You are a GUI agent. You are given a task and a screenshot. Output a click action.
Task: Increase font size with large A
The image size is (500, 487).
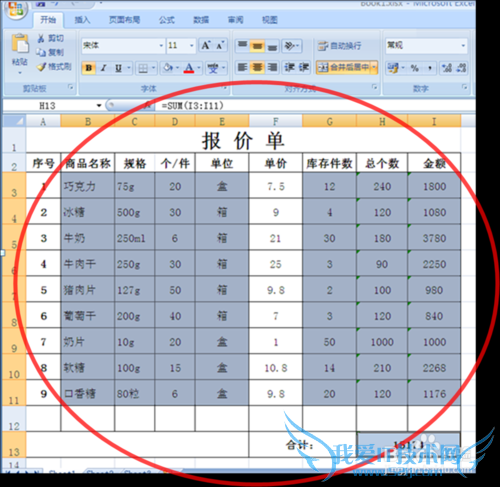[x=206, y=45]
